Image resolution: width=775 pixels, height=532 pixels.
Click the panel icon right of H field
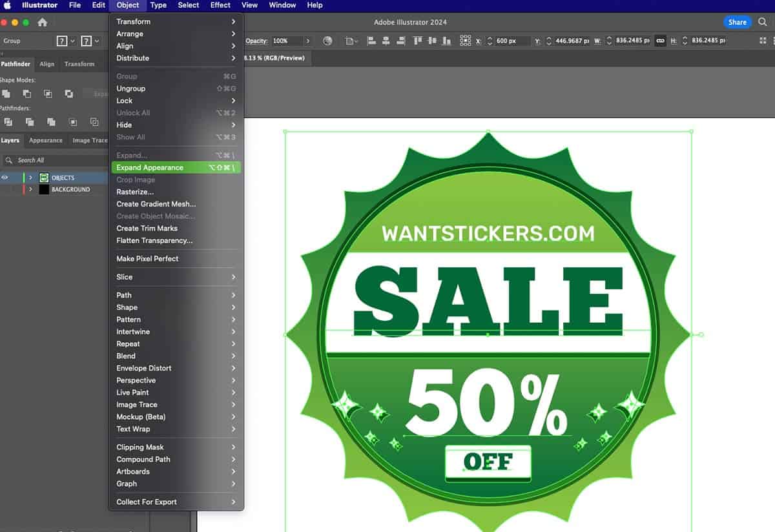[x=763, y=41]
